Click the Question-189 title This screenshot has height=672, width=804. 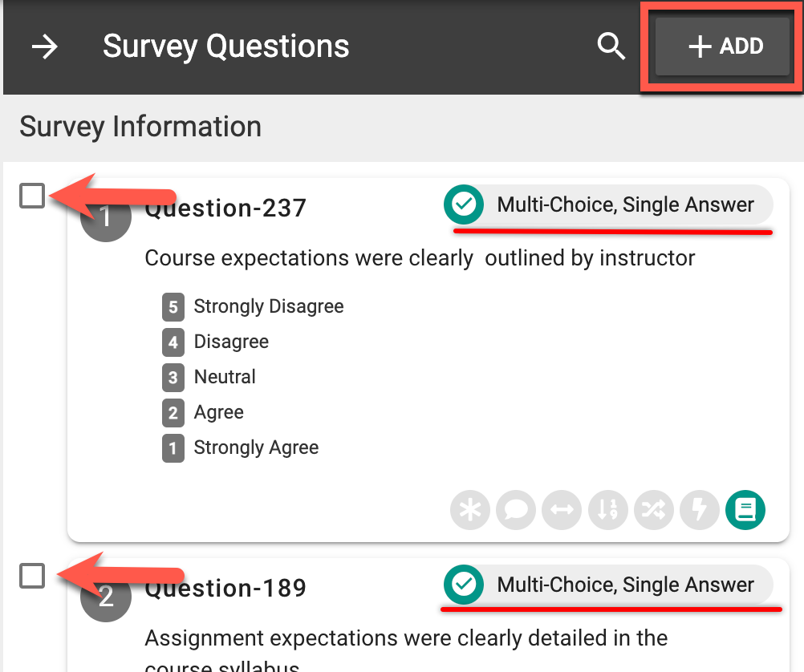(225, 589)
